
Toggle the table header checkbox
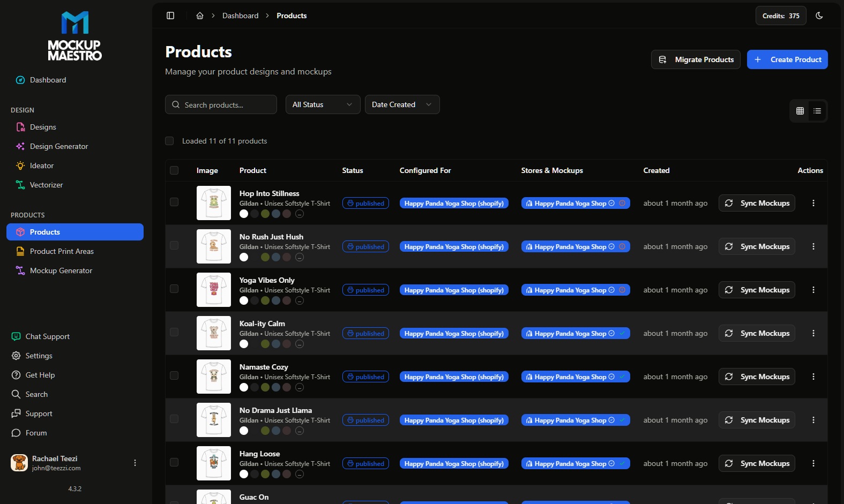[x=174, y=170]
